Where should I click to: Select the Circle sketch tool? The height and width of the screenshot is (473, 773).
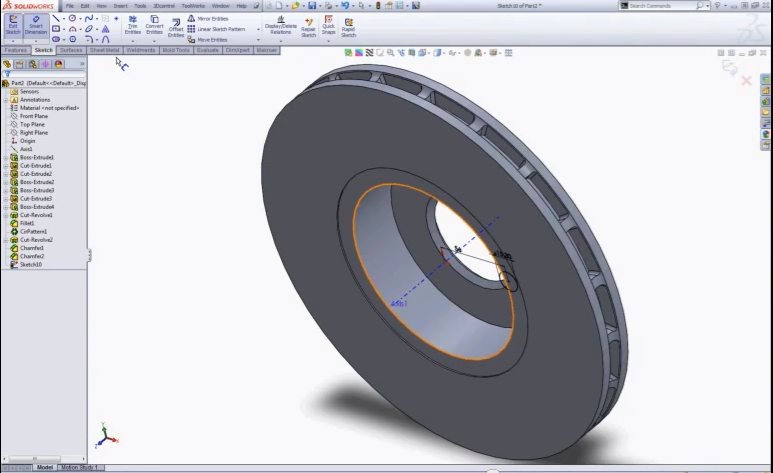pos(72,18)
